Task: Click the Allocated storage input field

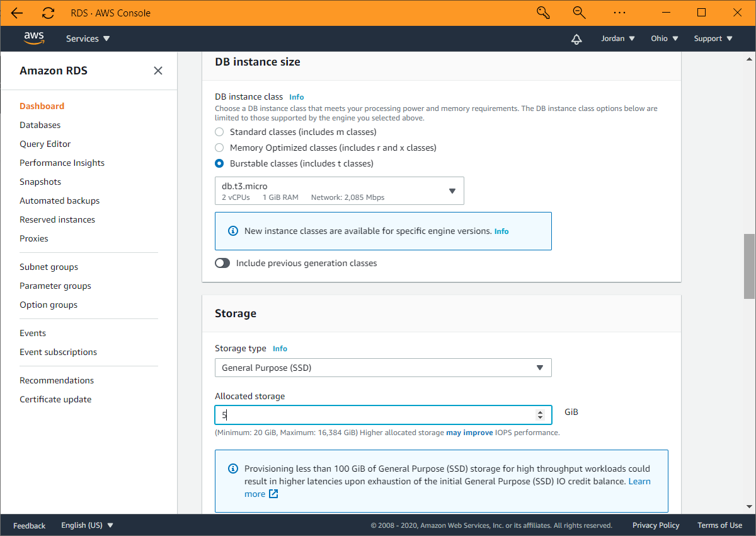Action: point(383,415)
